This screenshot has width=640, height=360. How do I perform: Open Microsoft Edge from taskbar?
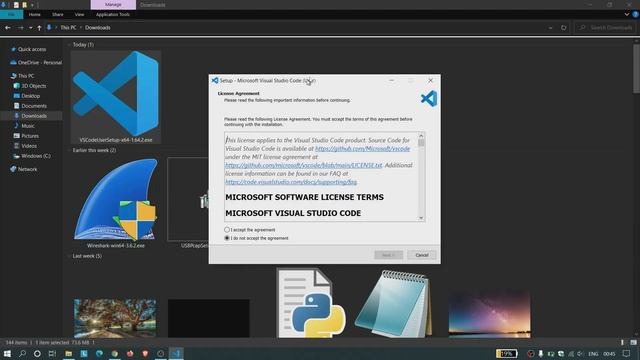(99, 353)
